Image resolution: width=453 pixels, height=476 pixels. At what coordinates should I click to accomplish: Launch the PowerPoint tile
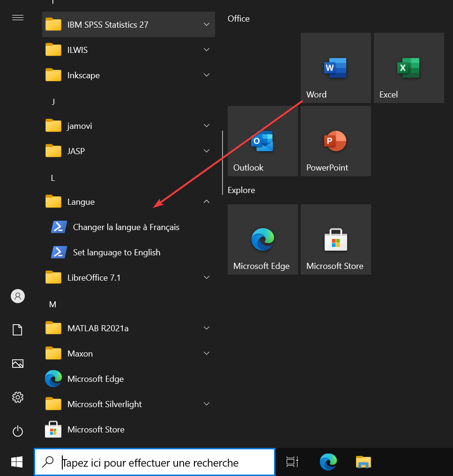pos(335,141)
